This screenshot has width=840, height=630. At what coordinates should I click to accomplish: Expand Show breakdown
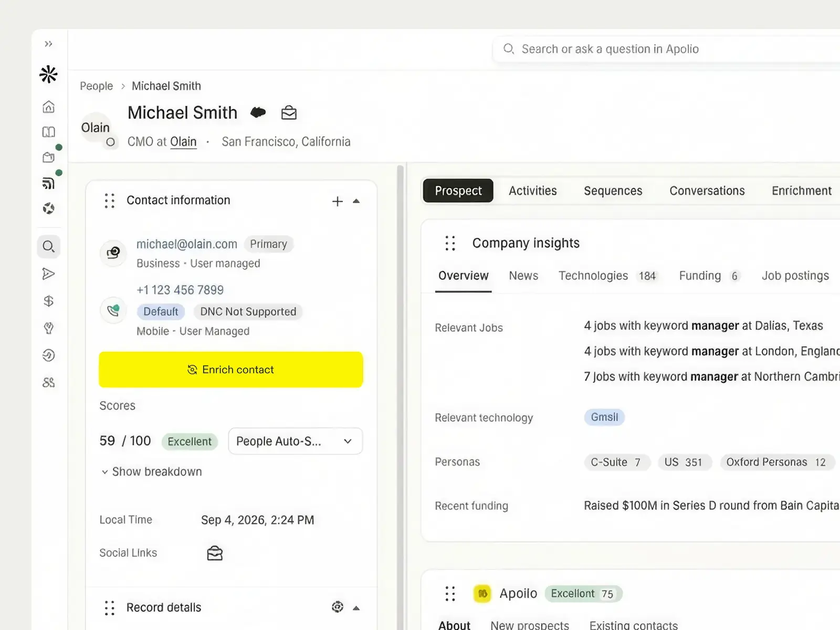[151, 471]
